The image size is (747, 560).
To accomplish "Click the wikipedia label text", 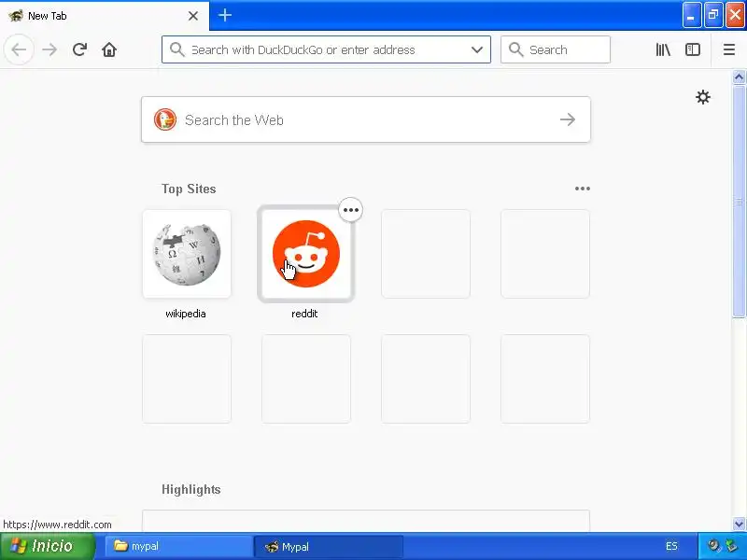I will [x=186, y=314].
